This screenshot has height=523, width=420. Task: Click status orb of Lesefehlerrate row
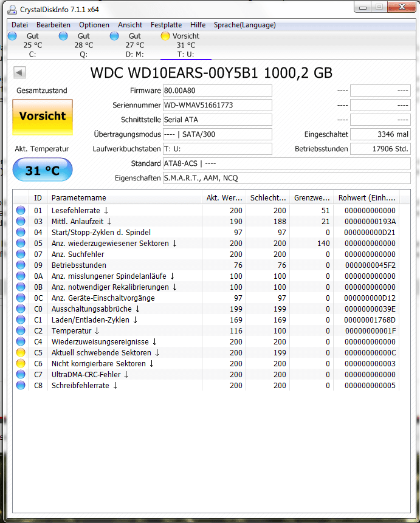[21, 210]
